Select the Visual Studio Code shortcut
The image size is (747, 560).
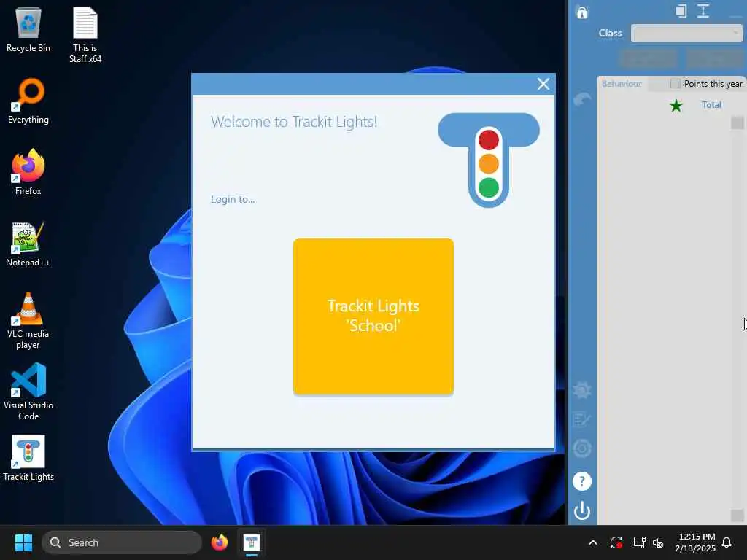tap(28, 392)
